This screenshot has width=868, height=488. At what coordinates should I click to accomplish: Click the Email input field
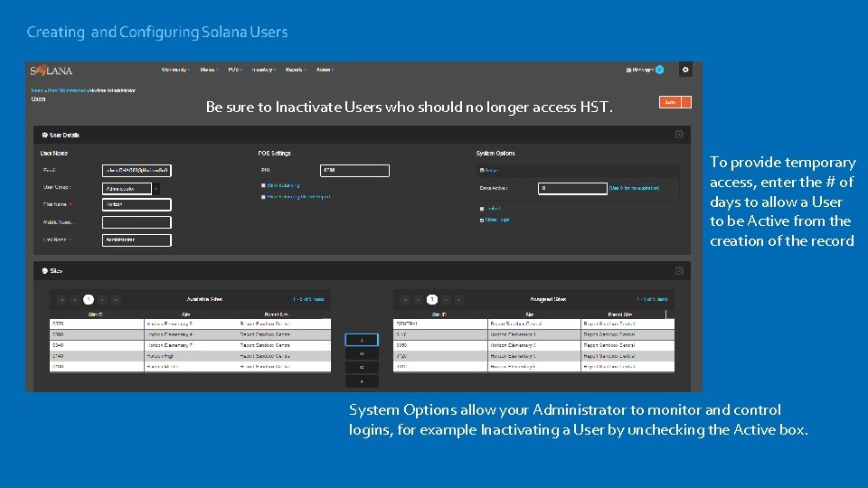[x=137, y=171]
